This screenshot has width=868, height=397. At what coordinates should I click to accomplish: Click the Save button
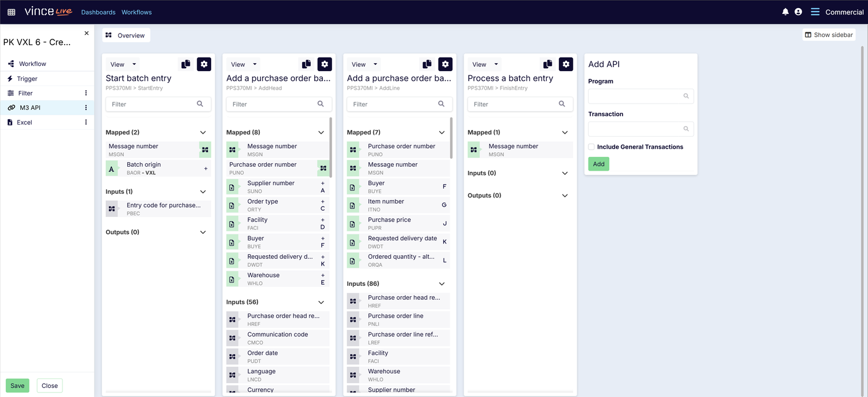pos(17,385)
